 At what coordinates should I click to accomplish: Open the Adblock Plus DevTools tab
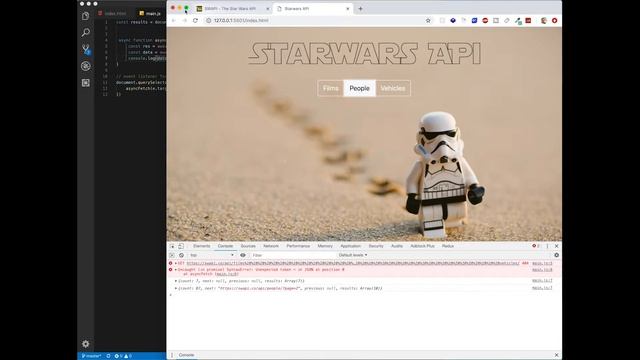pyautogui.click(x=422, y=246)
